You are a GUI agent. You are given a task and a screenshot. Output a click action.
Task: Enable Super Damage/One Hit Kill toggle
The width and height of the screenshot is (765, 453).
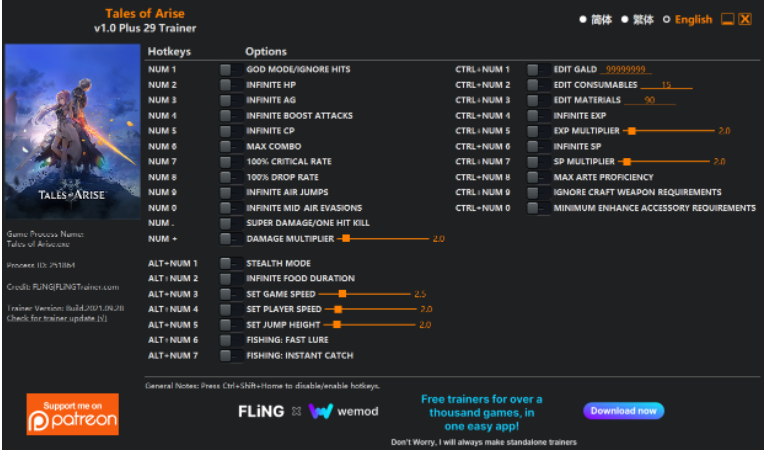pos(231,223)
